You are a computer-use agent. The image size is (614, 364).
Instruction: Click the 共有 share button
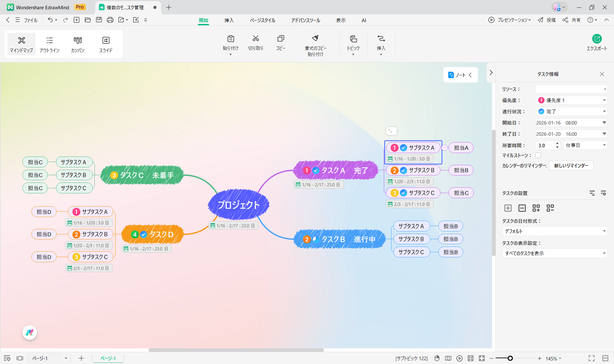[572, 20]
